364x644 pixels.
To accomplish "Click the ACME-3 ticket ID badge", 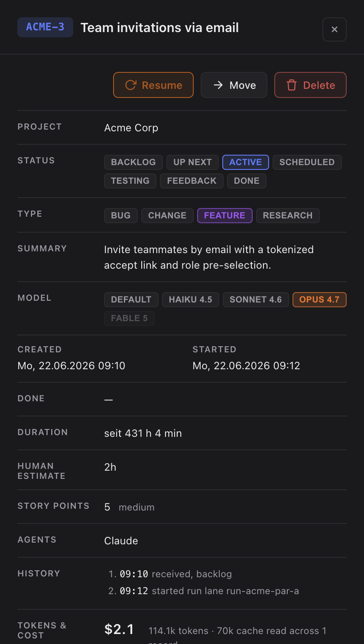I will tap(45, 27).
